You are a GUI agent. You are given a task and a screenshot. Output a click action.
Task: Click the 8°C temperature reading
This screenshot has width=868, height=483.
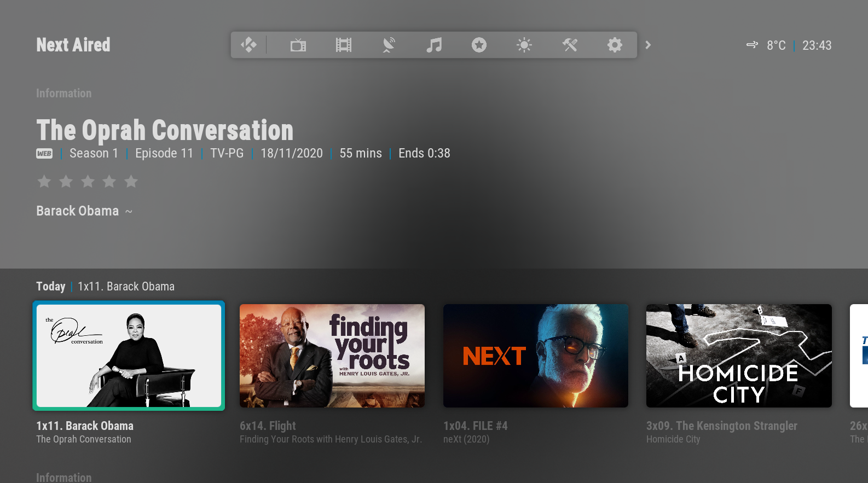[x=776, y=45]
